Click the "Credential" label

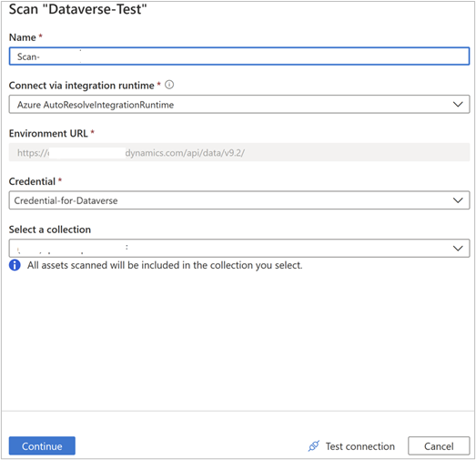point(32,181)
